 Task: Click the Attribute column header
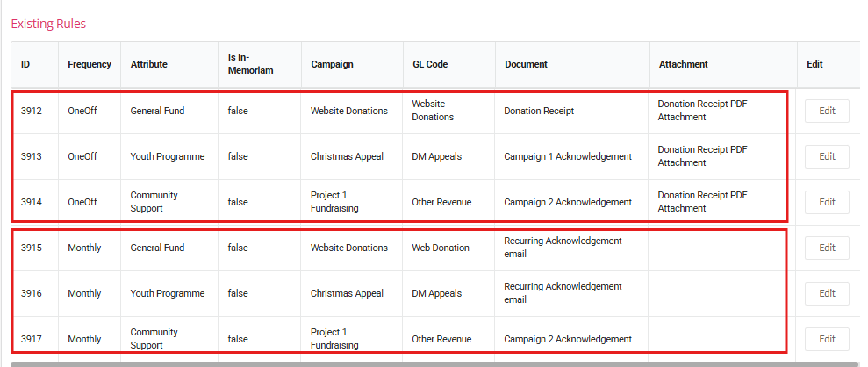coord(149,64)
